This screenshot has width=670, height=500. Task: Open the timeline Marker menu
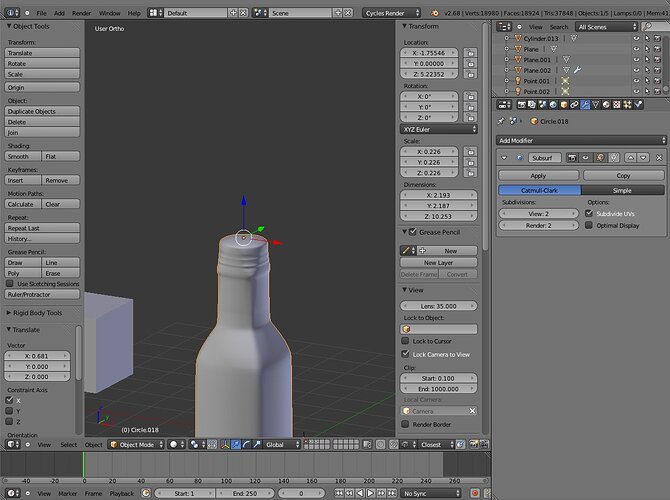[68, 493]
